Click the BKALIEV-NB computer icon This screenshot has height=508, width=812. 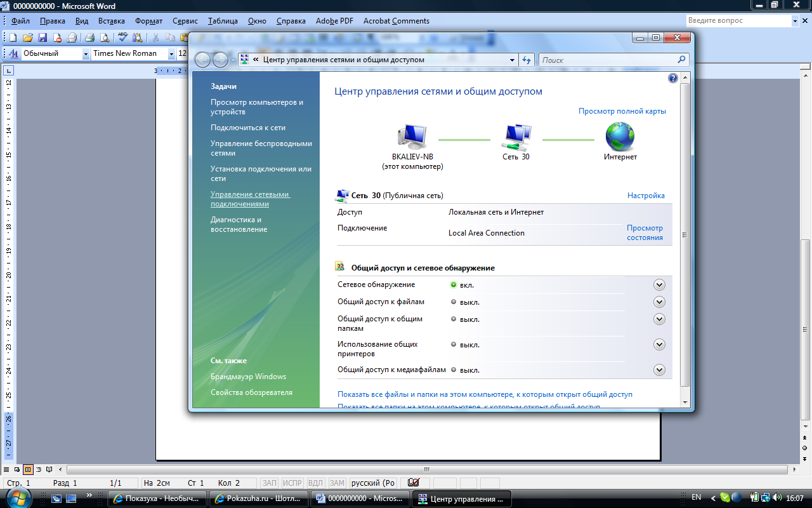click(412, 137)
